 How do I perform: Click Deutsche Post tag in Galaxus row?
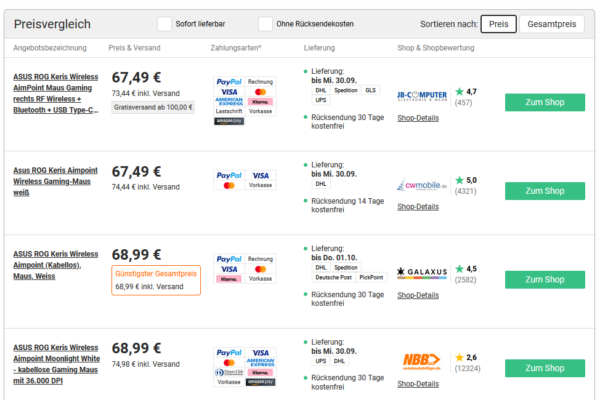pyautogui.click(x=334, y=278)
